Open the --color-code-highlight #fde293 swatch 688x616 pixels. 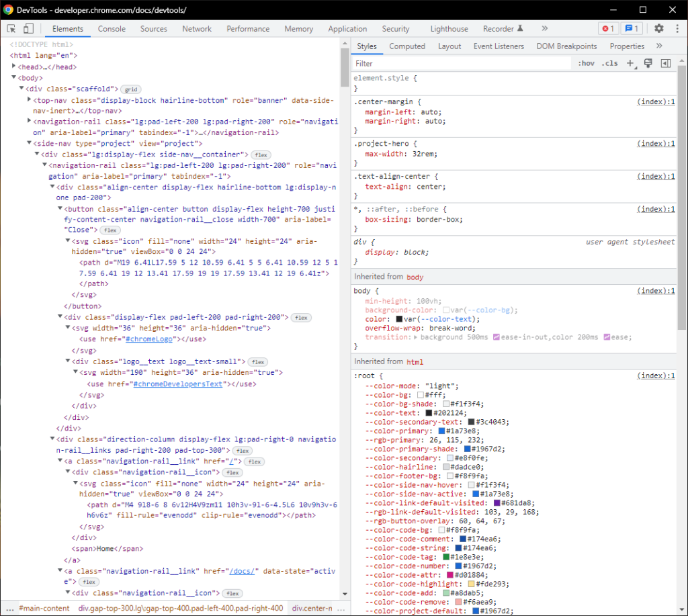[x=472, y=584]
